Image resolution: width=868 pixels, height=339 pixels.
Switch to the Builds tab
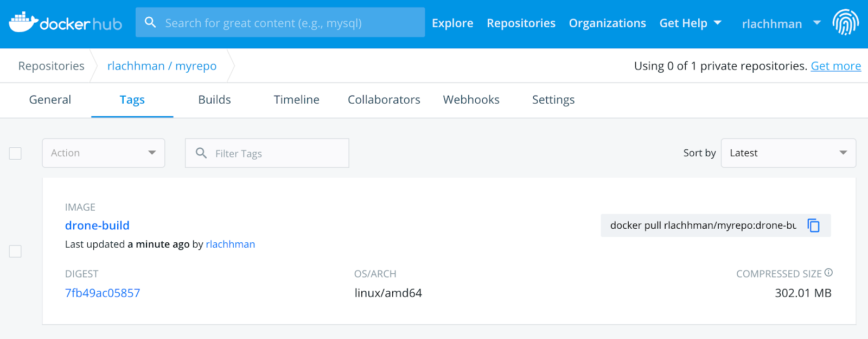click(214, 100)
